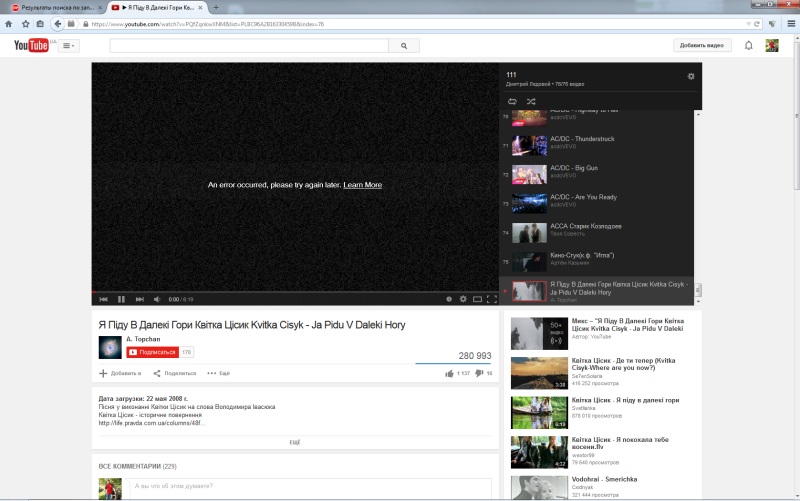Open the player settings gear

pos(463,299)
